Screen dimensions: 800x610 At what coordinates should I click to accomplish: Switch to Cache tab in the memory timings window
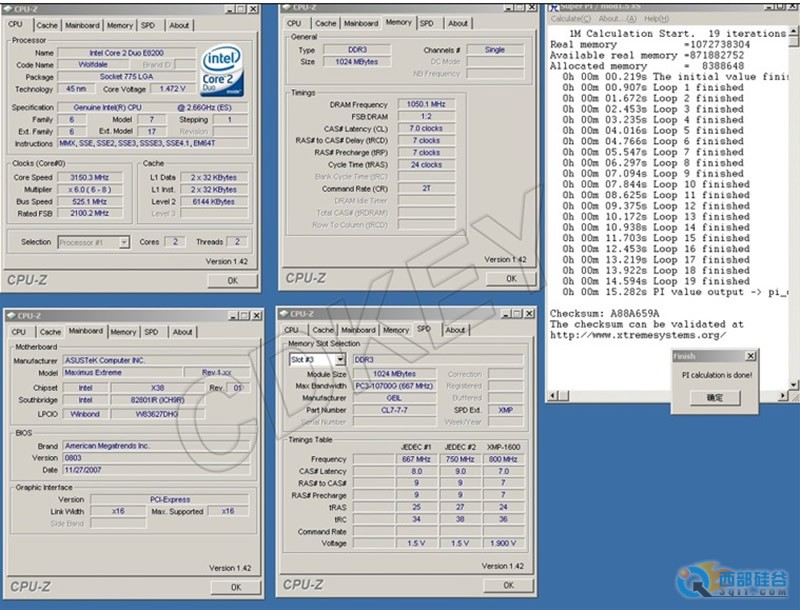pyautogui.click(x=326, y=23)
